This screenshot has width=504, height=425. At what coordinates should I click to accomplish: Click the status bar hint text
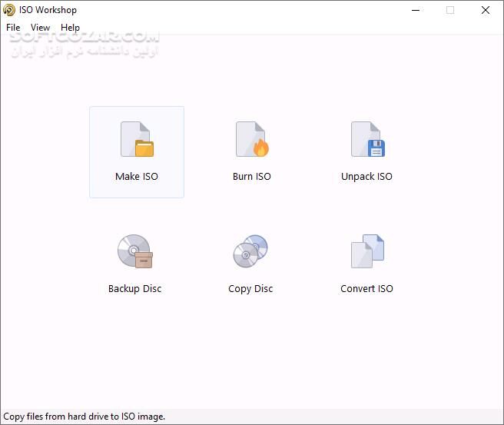pos(85,417)
